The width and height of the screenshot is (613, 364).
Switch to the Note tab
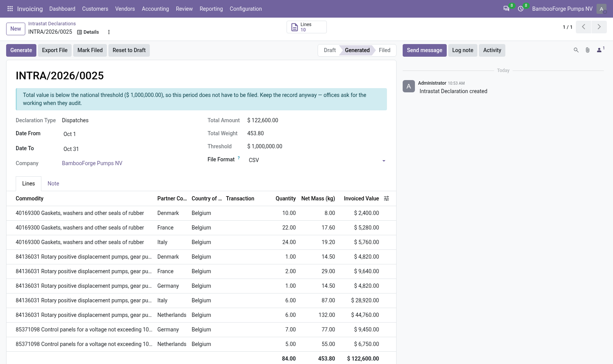(x=53, y=184)
